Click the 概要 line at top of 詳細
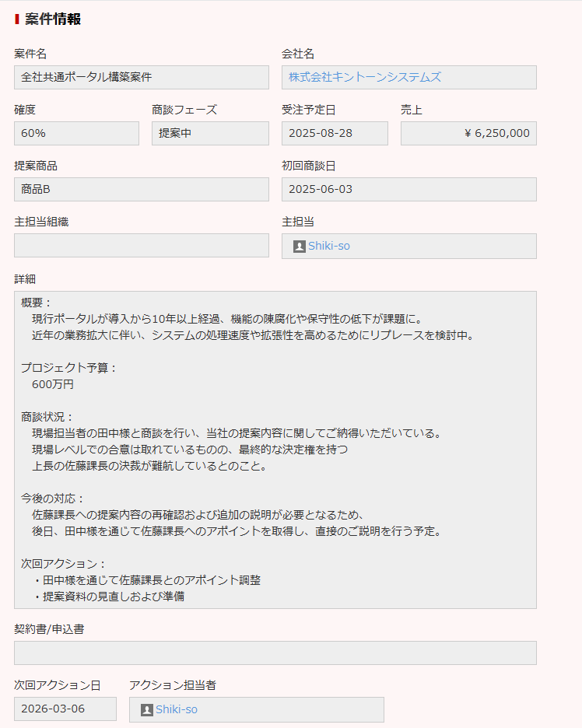This screenshot has height=728, width=582. [37, 303]
